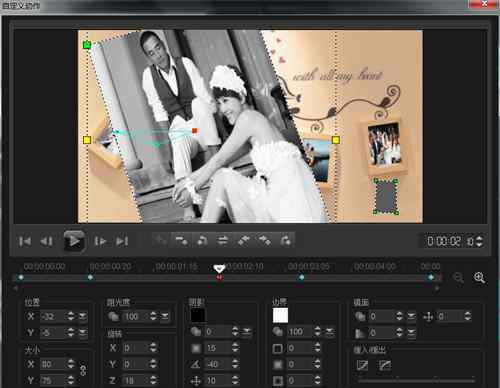Click the opacity value field showing 100
This screenshot has width=500, height=388.
pos(136,316)
